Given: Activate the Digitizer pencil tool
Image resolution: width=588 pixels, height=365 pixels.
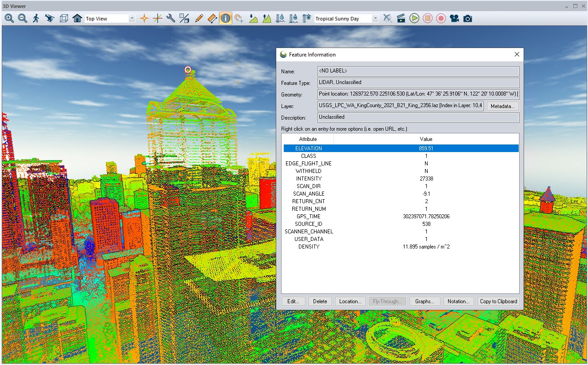Looking at the screenshot, I should pos(199,18).
